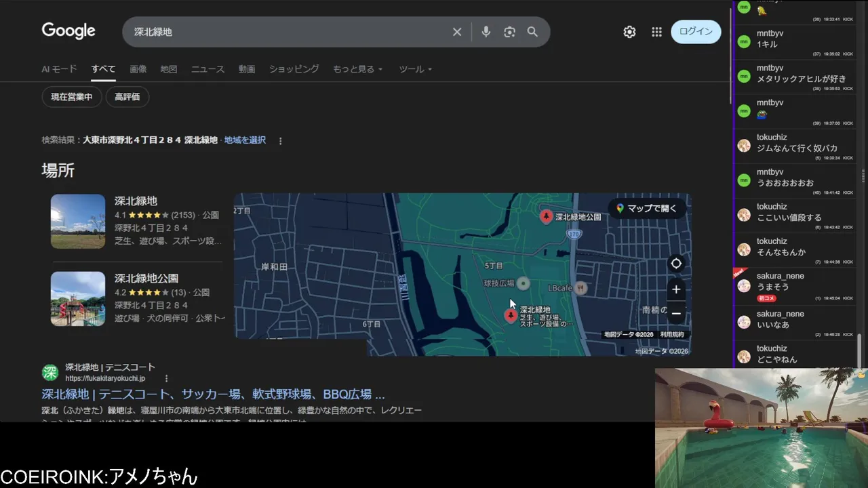Open the 深北緑地公園 place listing title
The height and width of the screenshot is (488, 868).
click(x=146, y=279)
